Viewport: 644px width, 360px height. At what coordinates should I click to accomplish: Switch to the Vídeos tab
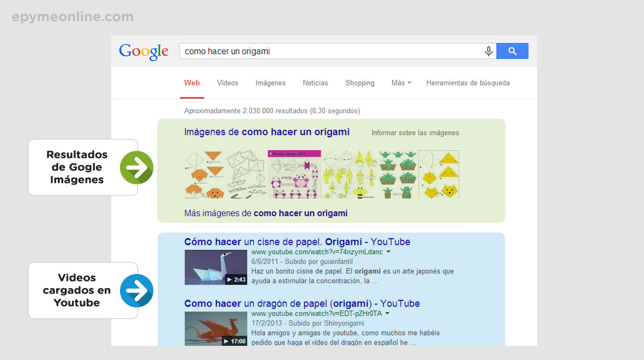pos(227,83)
